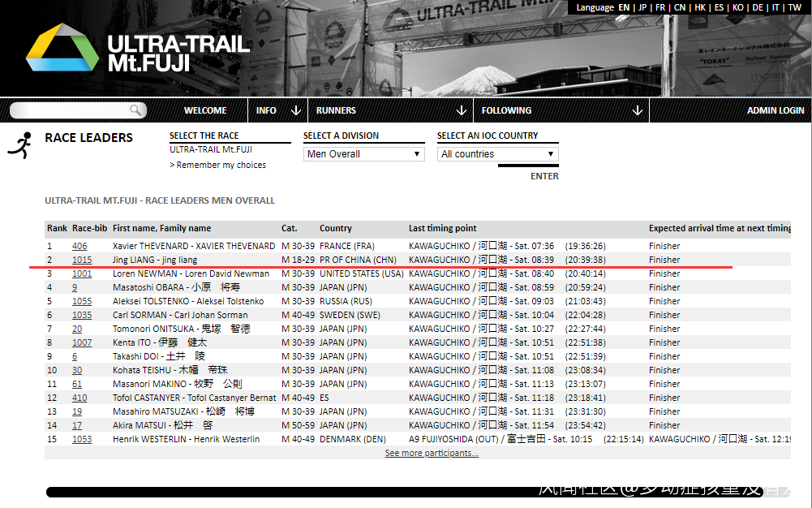Screen dimensions: 812x508
Task: Open the Men Overall division dropdown
Action: point(364,154)
